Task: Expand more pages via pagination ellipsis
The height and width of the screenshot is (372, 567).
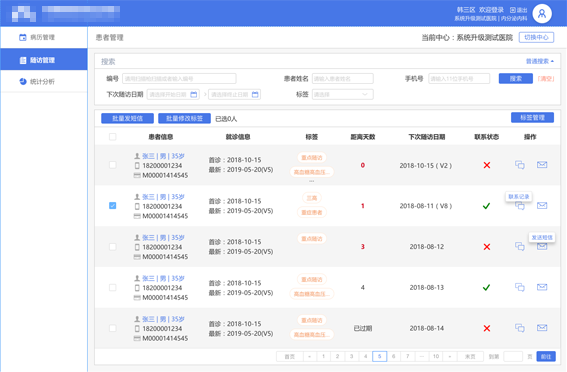Action: tap(422, 356)
